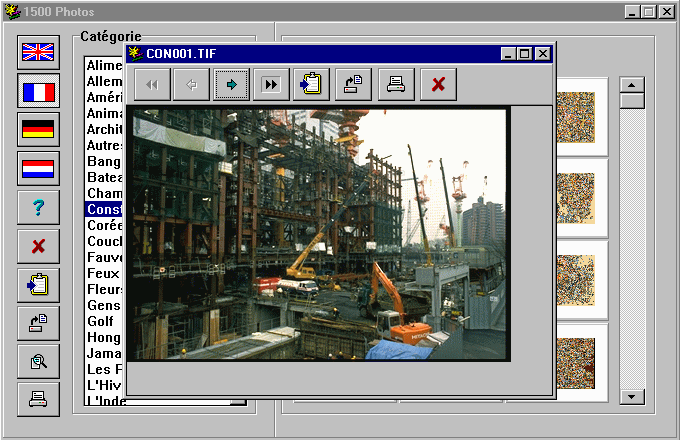The image size is (680, 440).
Task: Select the Golf category in the list
Action: [100, 322]
